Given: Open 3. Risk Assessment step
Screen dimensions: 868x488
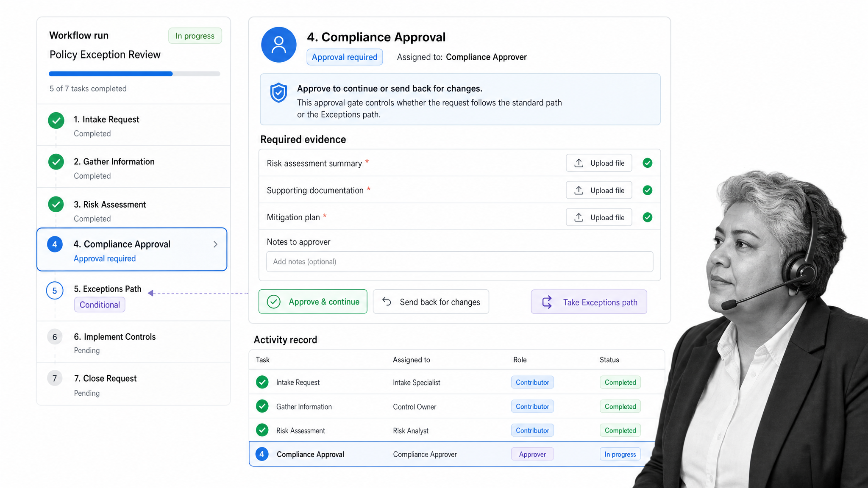Looking at the screenshot, I should click(134, 208).
